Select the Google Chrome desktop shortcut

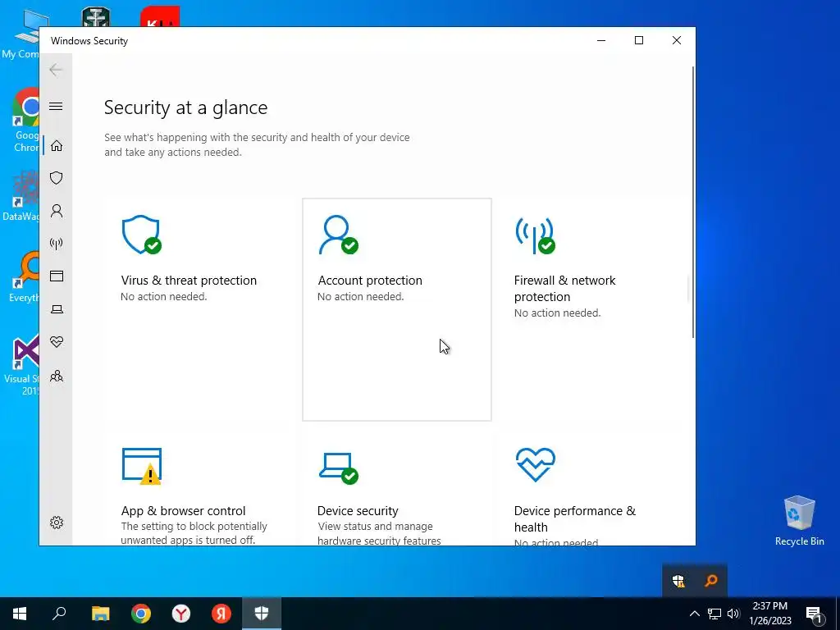(x=26, y=120)
